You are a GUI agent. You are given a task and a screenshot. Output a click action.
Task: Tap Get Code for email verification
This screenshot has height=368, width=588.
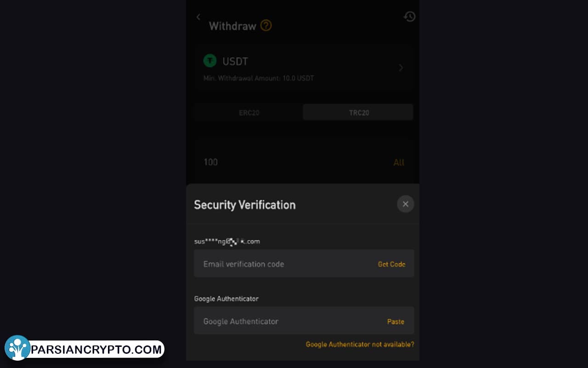(391, 264)
